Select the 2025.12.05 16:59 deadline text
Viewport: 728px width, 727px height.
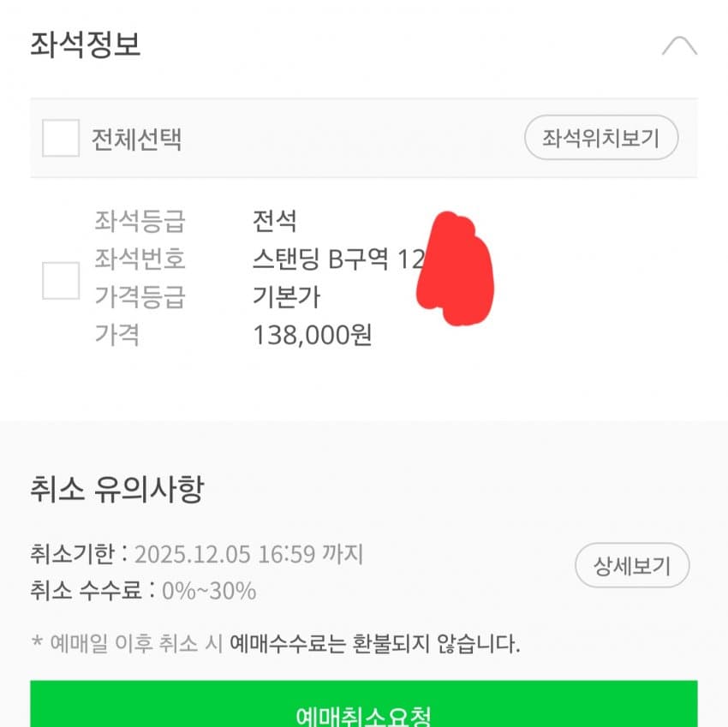[x=248, y=554]
